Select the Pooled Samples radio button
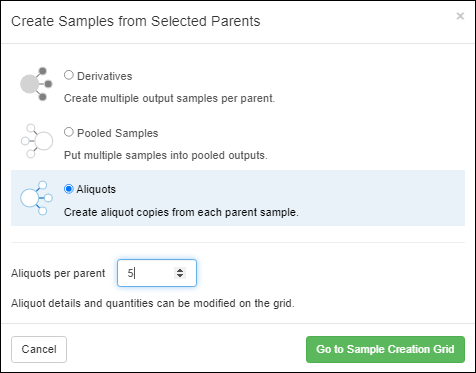476x373 pixels. 69,132
